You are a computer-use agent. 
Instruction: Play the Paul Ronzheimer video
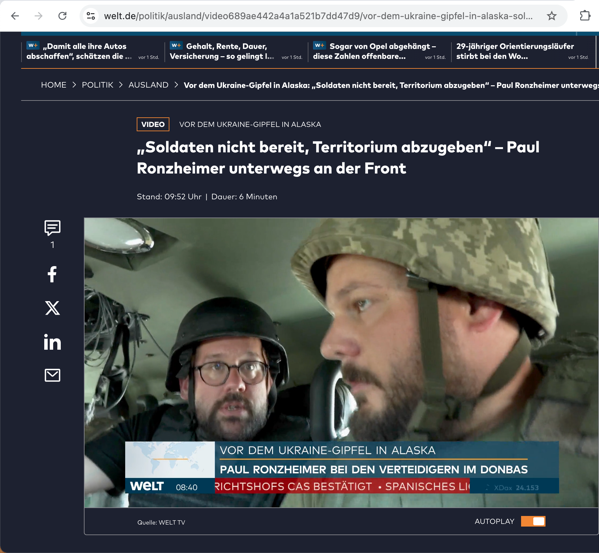(x=341, y=362)
